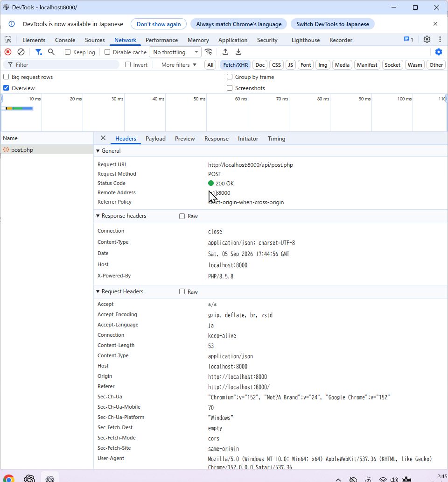Click Switch DevTools to Japanese
This screenshot has height=482, width=448.
coord(333,24)
